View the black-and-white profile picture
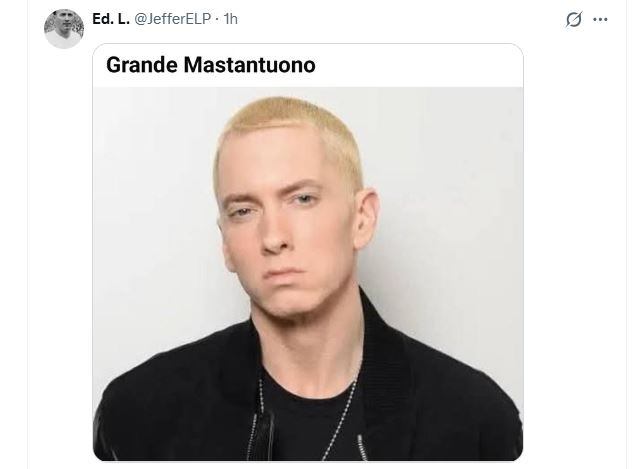 pos(64,29)
